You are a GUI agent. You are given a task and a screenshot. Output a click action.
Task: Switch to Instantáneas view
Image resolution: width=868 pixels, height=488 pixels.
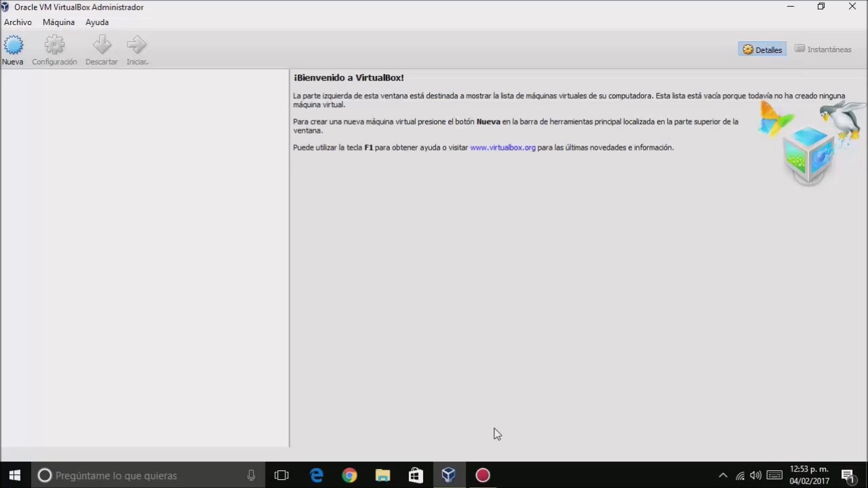tap(823, 49)
